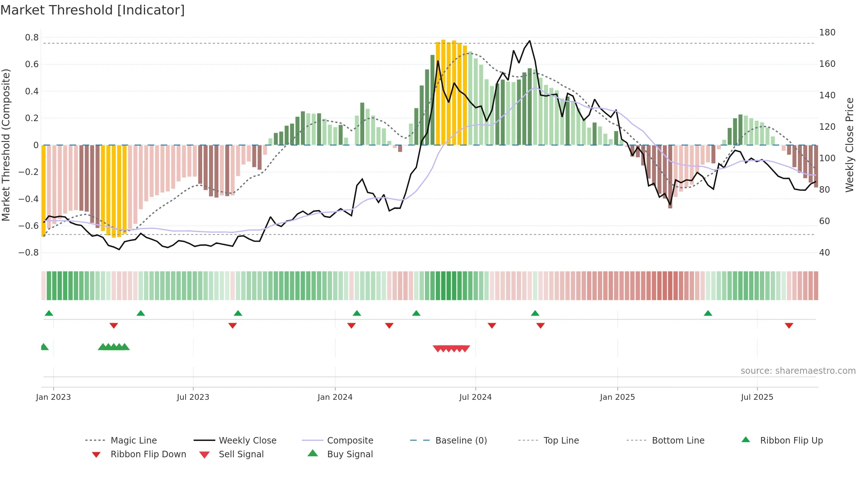Toggle the Weekly Close legend entry
This screenshot has height=488, width=868.
[x=235, y=440]
